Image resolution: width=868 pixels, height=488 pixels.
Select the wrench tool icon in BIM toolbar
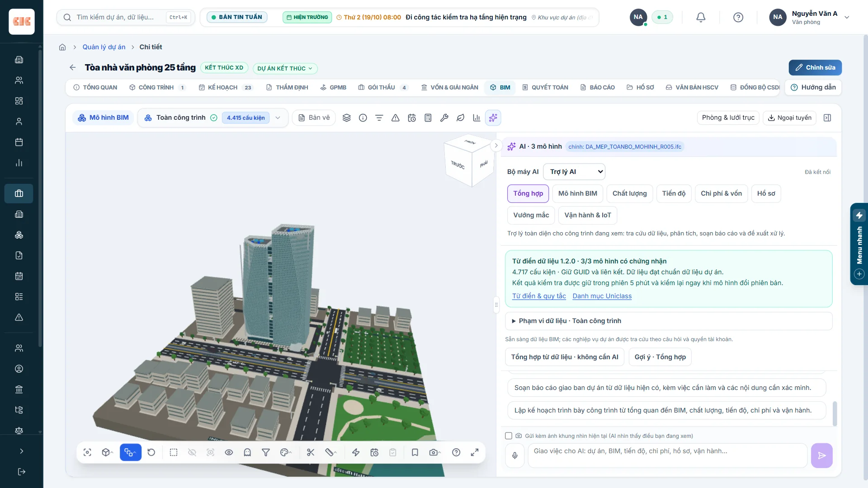click(444, 118)
